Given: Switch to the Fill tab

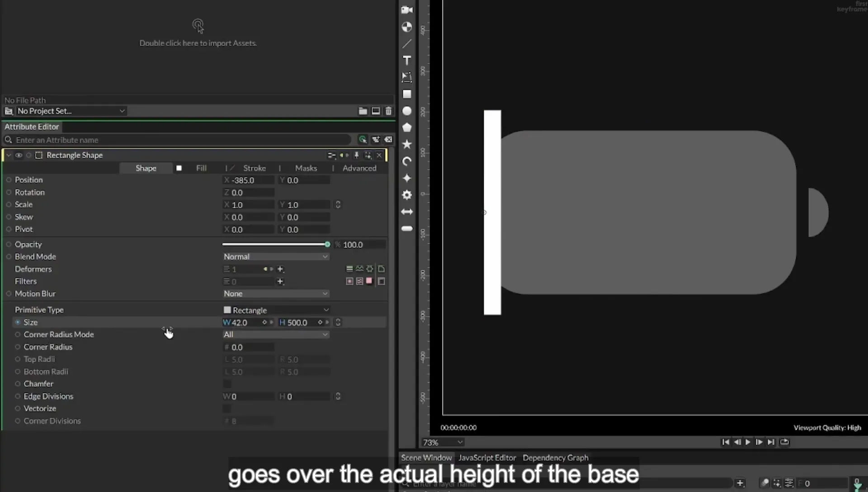Looking at the screenshot, I should pyautogui.click(x=201, y=168).
